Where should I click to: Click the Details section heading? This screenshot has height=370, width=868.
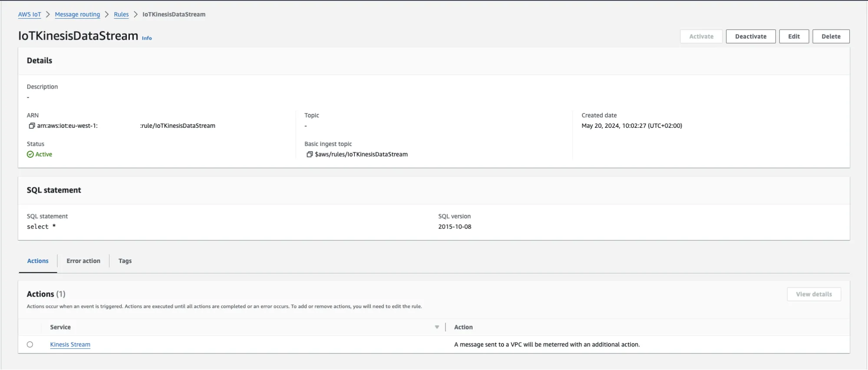[40, 61]
